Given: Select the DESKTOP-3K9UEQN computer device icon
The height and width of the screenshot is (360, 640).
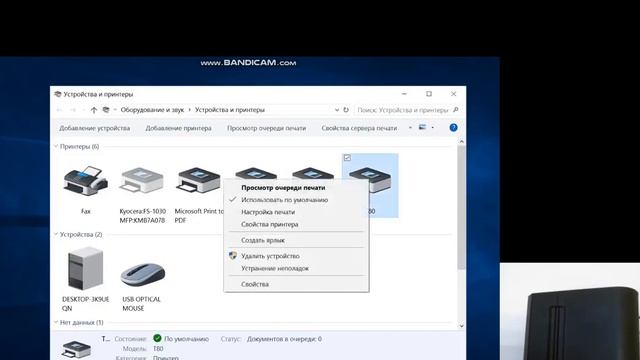Looking at the screenshot, I should [x=85, y=269].
